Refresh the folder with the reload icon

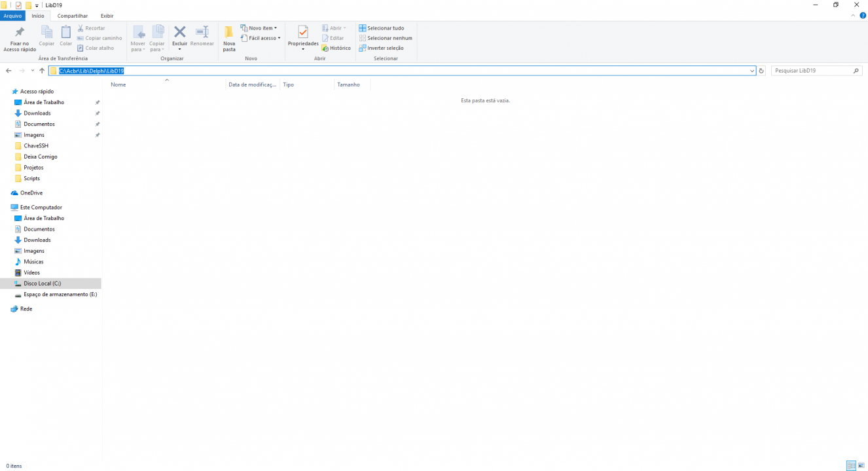(x=761, y=71)
